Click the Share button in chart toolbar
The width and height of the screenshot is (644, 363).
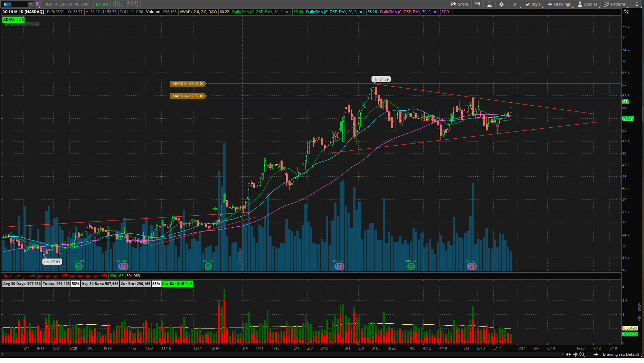(460, 4)
